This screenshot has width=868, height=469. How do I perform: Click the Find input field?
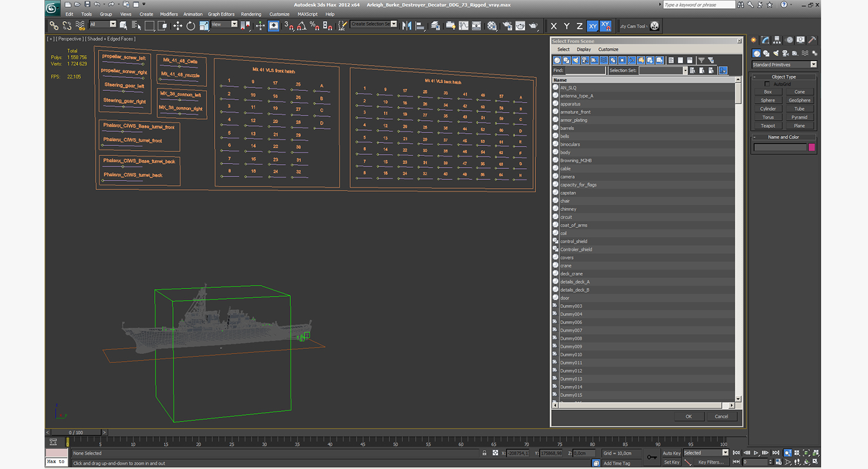[x=585, y=70]
